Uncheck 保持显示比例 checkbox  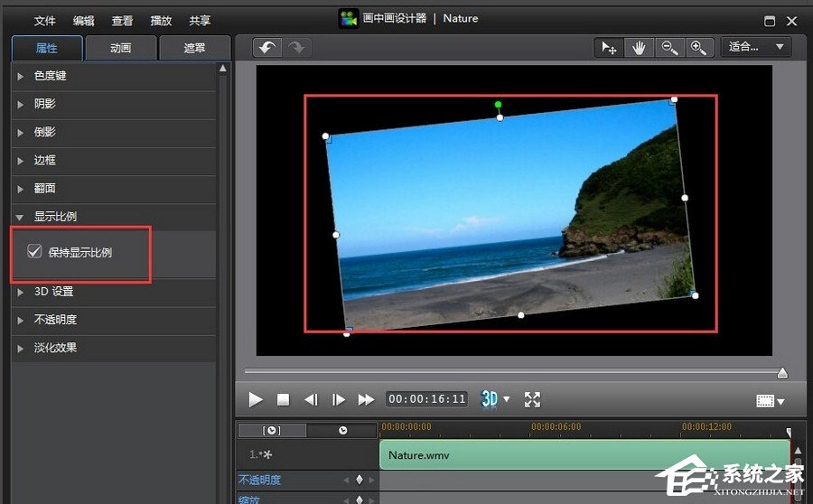tap(34, 253)
